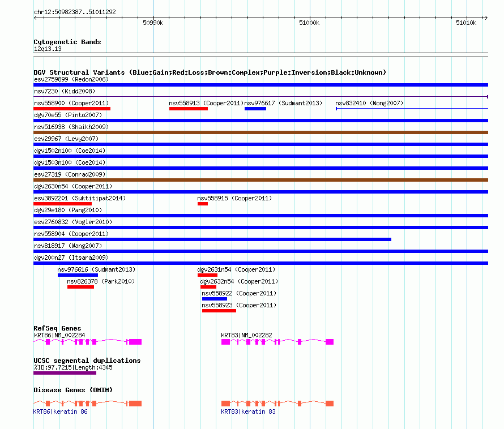Open the nsv976617 (Sudmant2013) label

283,103
